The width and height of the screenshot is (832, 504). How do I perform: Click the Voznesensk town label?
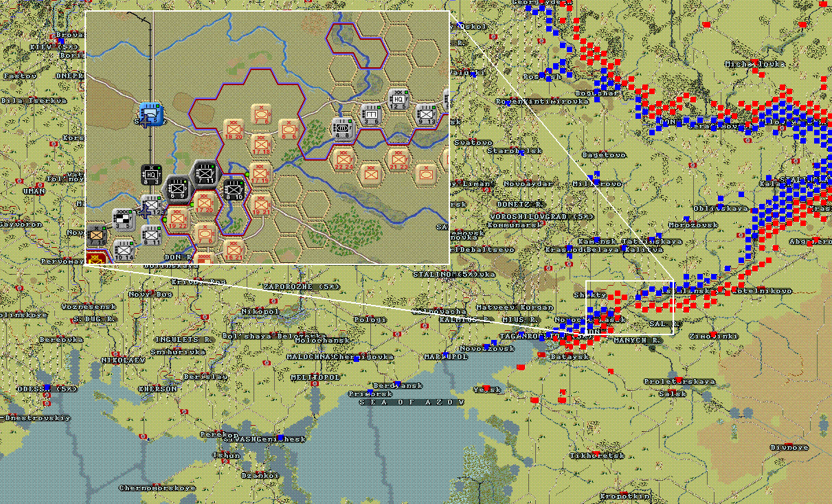click(x=89, y=306)
